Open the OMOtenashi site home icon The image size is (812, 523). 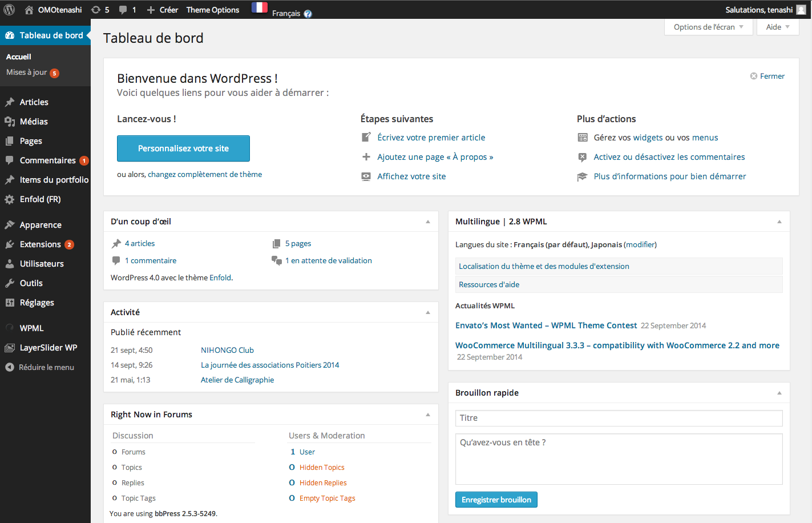click(x=29, y=10)
